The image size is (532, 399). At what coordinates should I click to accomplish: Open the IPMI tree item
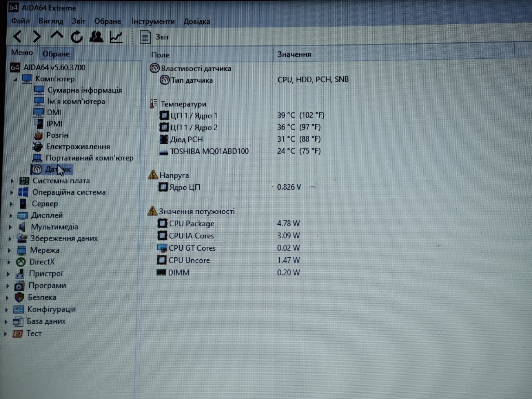54,124
